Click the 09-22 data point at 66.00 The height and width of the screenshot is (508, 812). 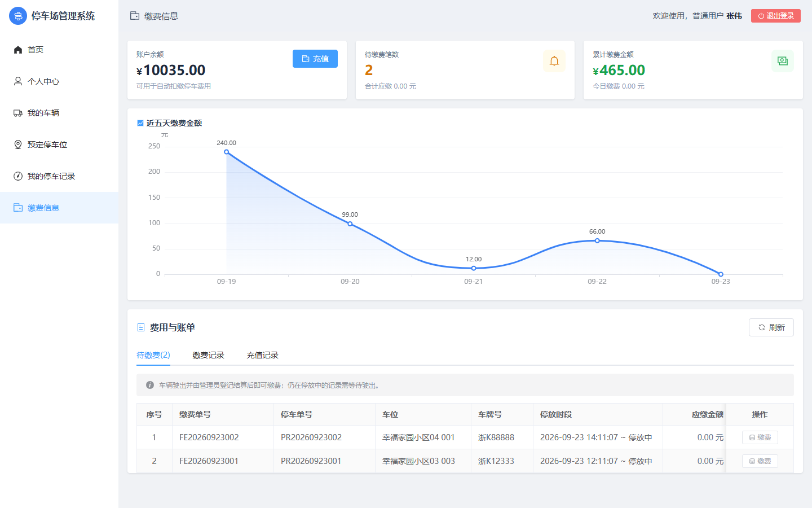coord(597,240)
